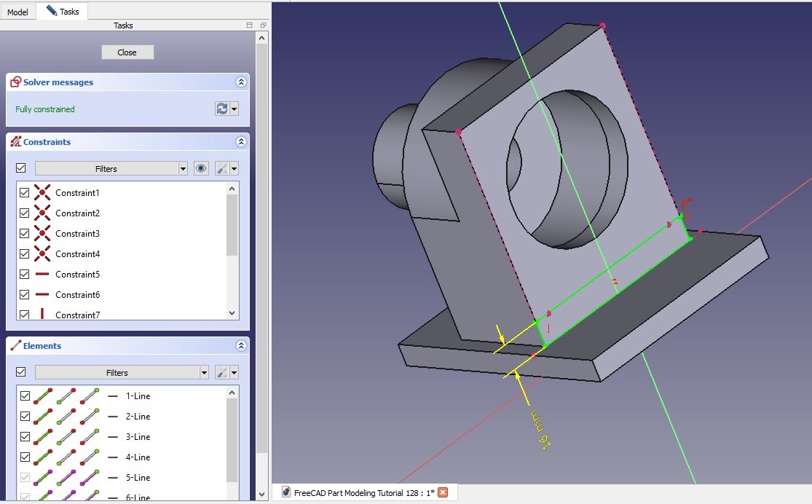This screenshot has width=812, height=504.
Task: Select the Tasks tab
Action: click(x=63, y=12)
